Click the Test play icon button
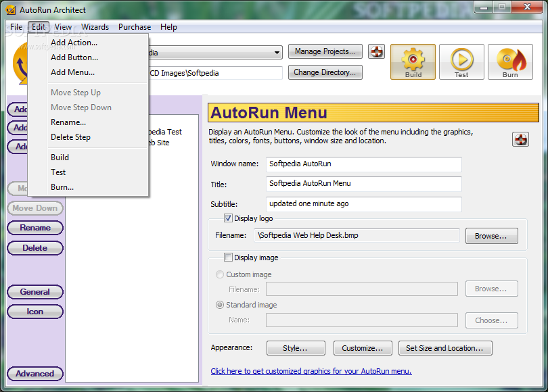The height and width of the screenshot is (392, 548). point(461,62)
